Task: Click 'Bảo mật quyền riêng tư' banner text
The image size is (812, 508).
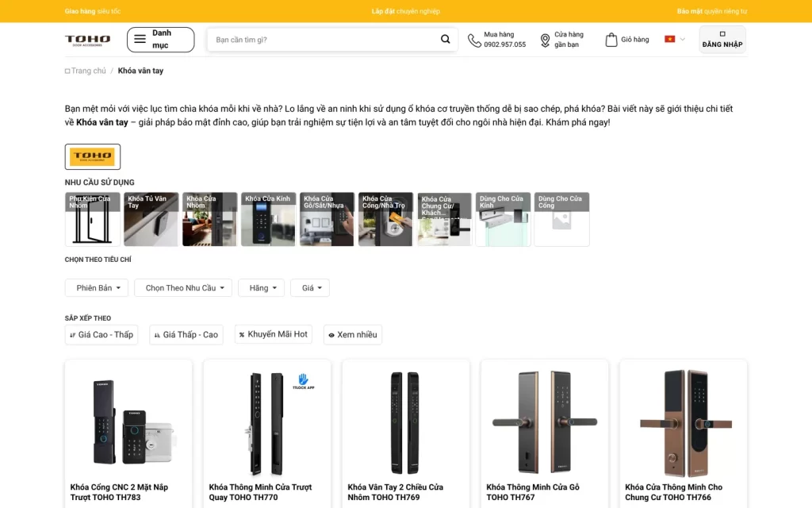Action: (x=712, y=11)
